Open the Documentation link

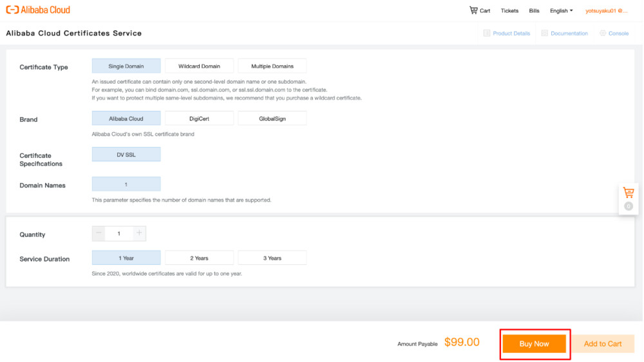pos(569,33)
